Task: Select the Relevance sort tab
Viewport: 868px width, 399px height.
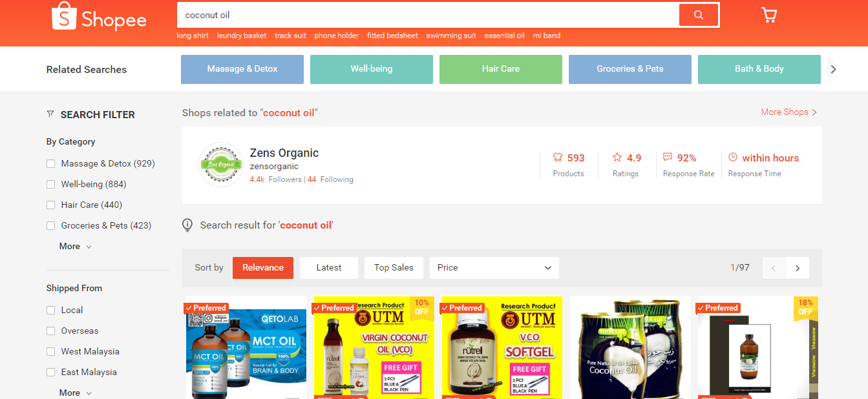Action: [x=263, y=268]
